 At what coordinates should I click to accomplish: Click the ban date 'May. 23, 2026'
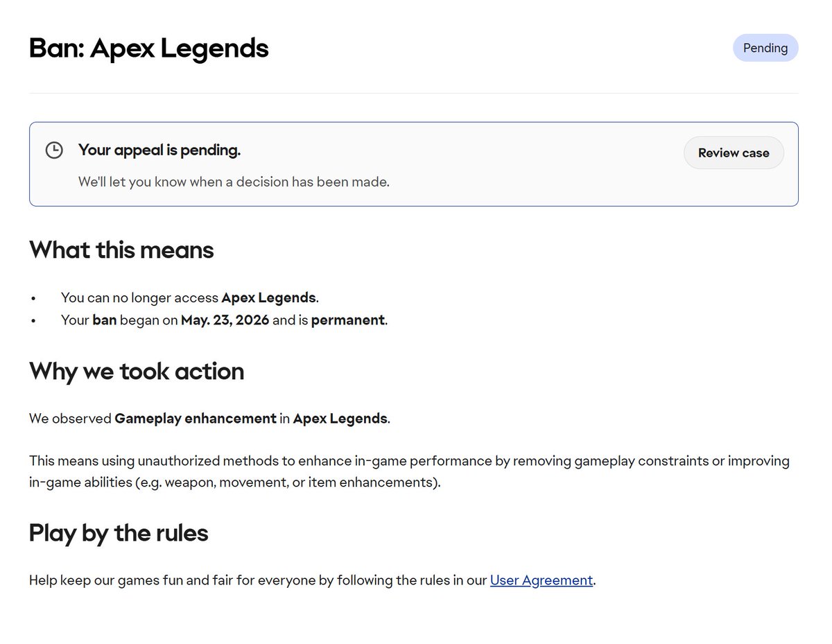tap(225, 321)
